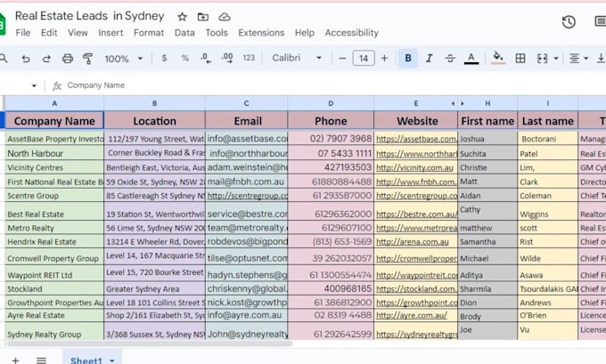The image size is (606, 364).
Task: Click the print icon
Action: [x=66, y=59]
